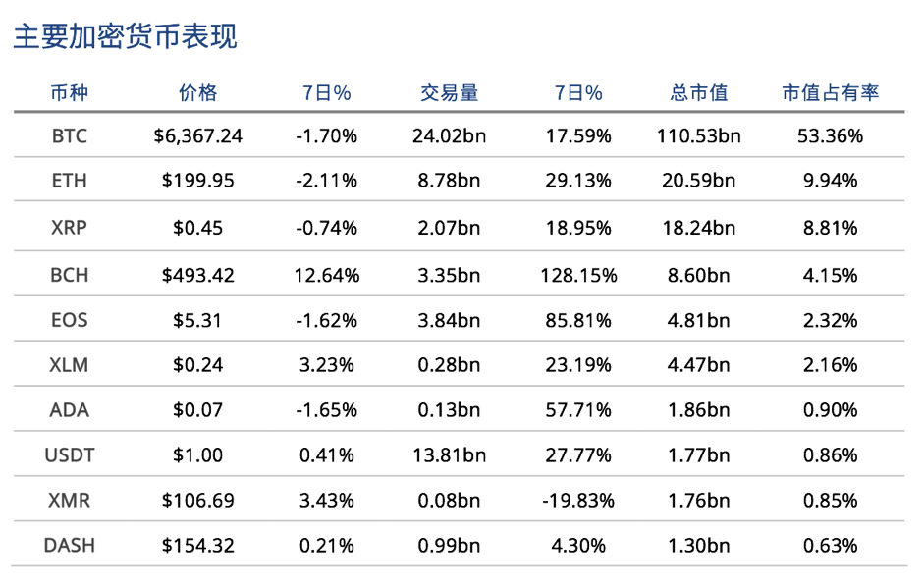This screenshot has width=923, height=588.
Task: Select the DASH row label
Action: coord(70,545)
